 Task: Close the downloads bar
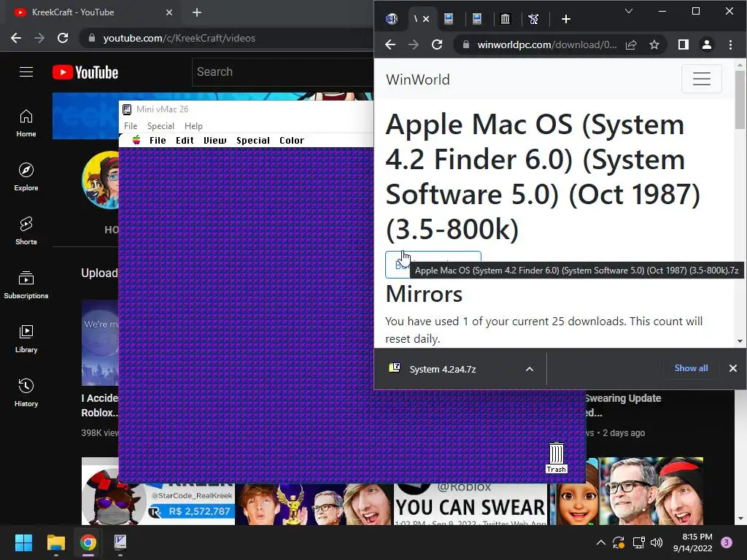click(x=732, y=368)
